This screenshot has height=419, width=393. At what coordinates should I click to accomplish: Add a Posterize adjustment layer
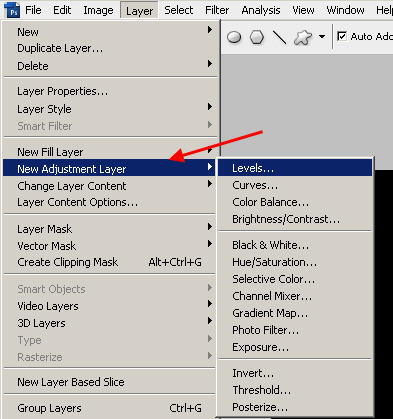tap(295, 407)
